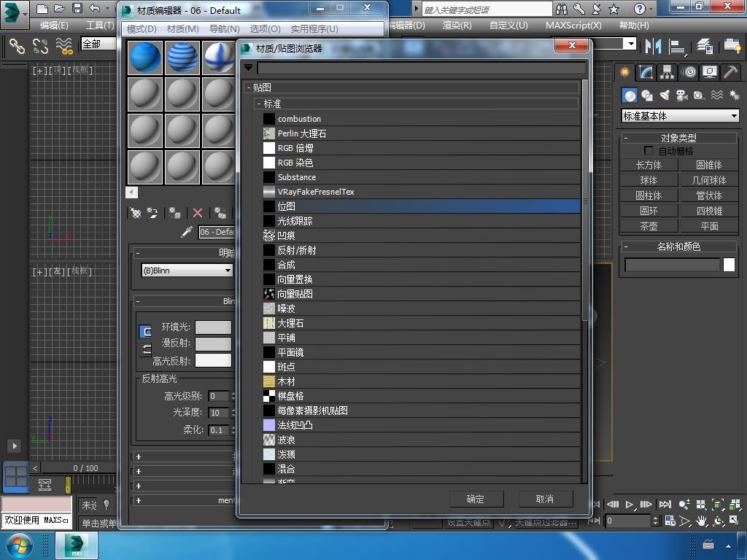Open the 全部 selection filter dropdown
The width and height of the screenshot is (747, 560).
(x=98, y=44)
